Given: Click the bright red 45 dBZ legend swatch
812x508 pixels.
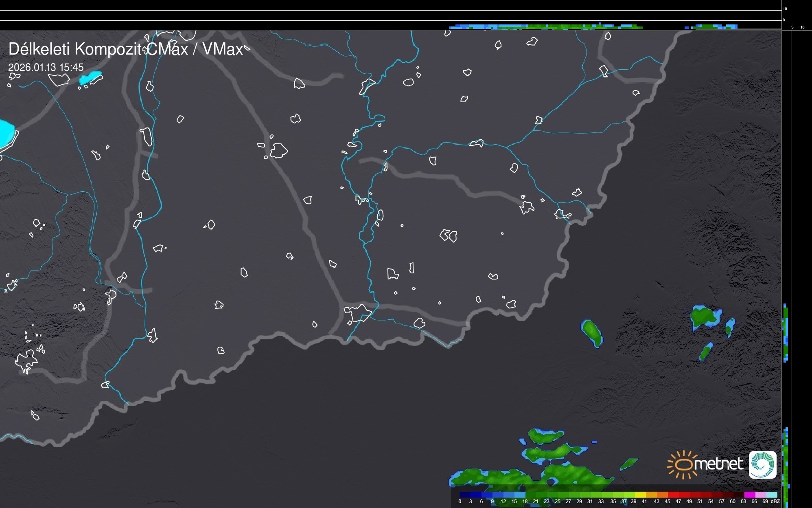Looking at the screenshot, I should coord(673,495).
